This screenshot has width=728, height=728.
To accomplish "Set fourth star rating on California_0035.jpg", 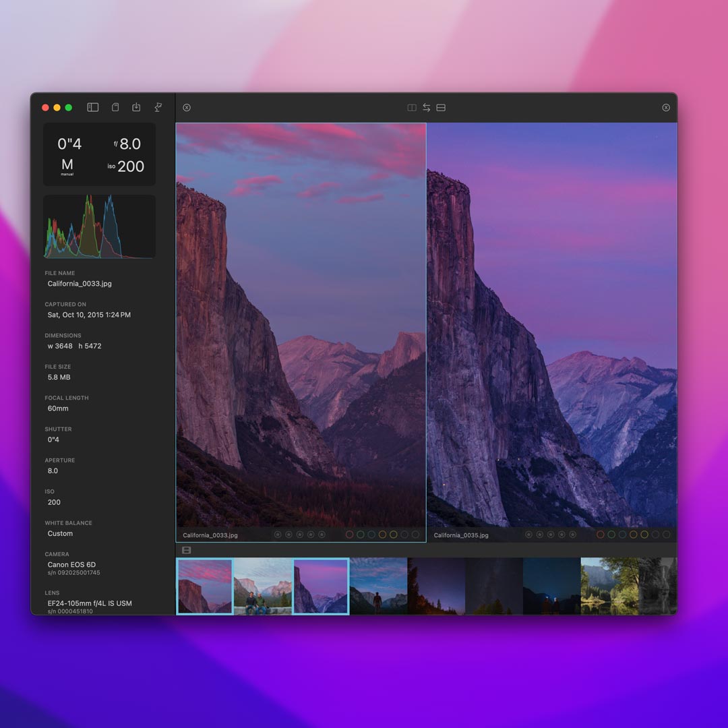I will click(x=562, y=535).
